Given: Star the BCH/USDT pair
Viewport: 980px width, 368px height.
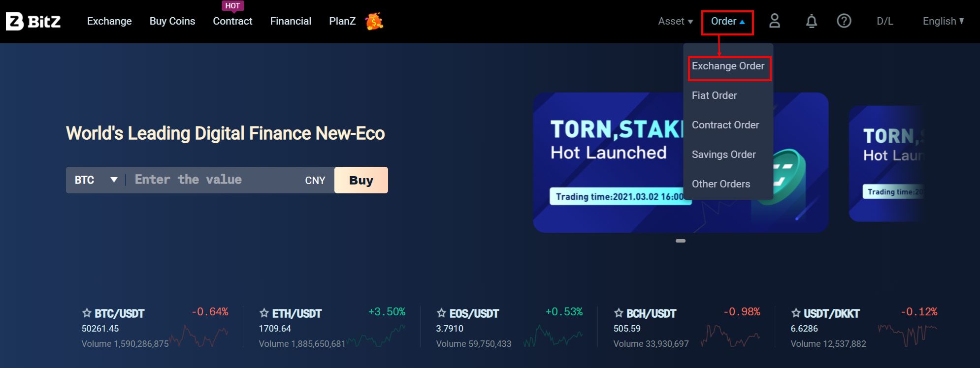Looking at the screenshot, I should tap(619, 313).
